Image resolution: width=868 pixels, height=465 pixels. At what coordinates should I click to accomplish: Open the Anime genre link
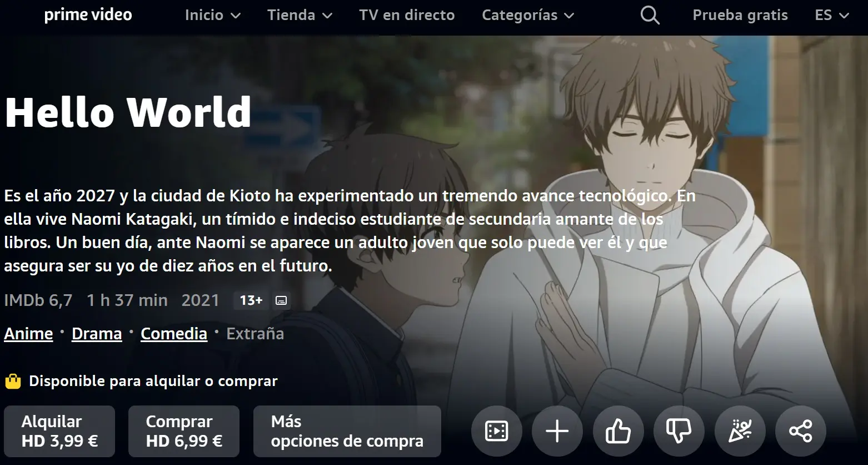28,334
